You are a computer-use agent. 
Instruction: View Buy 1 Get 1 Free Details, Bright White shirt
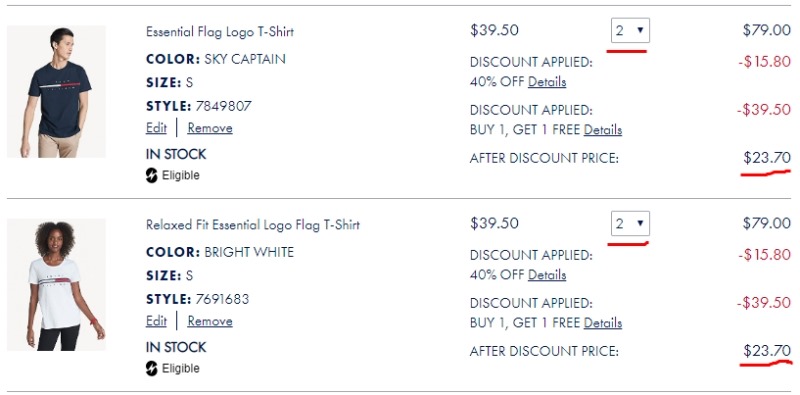[x=603, y=323]
